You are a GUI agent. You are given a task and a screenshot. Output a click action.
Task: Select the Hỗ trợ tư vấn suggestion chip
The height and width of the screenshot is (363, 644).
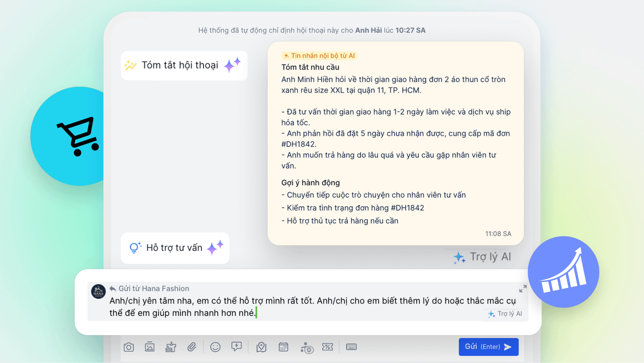point(175,248)
